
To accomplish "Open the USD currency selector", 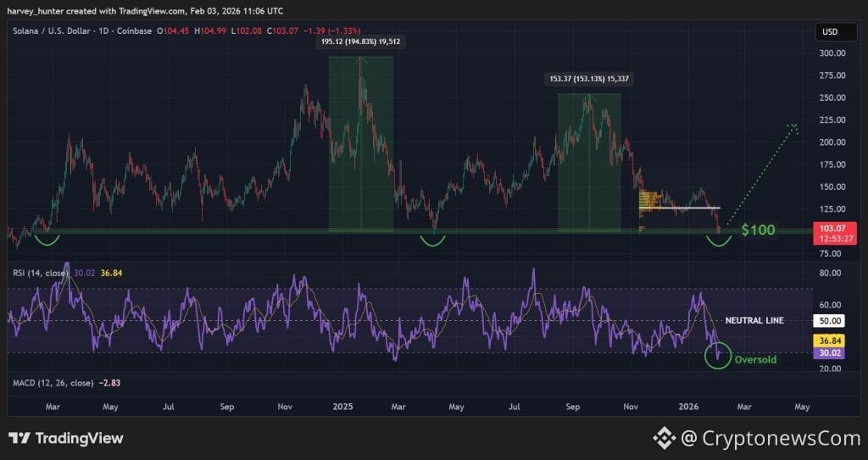I will point(836,32).
